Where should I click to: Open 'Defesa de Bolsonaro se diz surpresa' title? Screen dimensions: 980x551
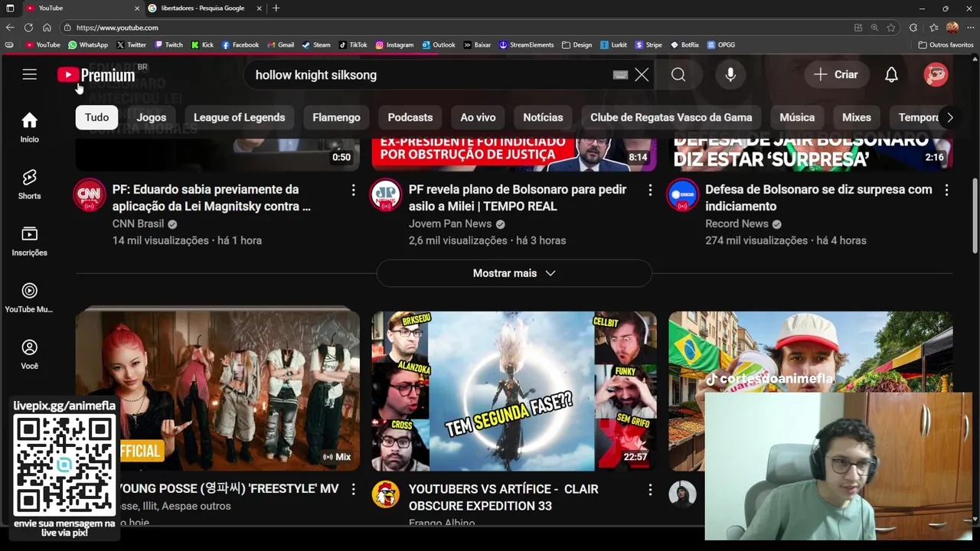point(818,197)
